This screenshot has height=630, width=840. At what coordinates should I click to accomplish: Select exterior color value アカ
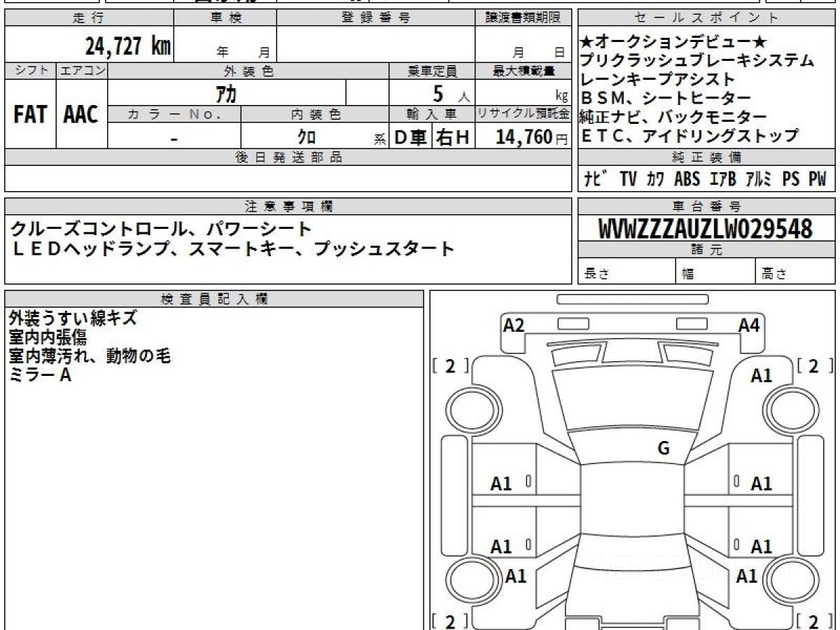click(x=226, y=93)
